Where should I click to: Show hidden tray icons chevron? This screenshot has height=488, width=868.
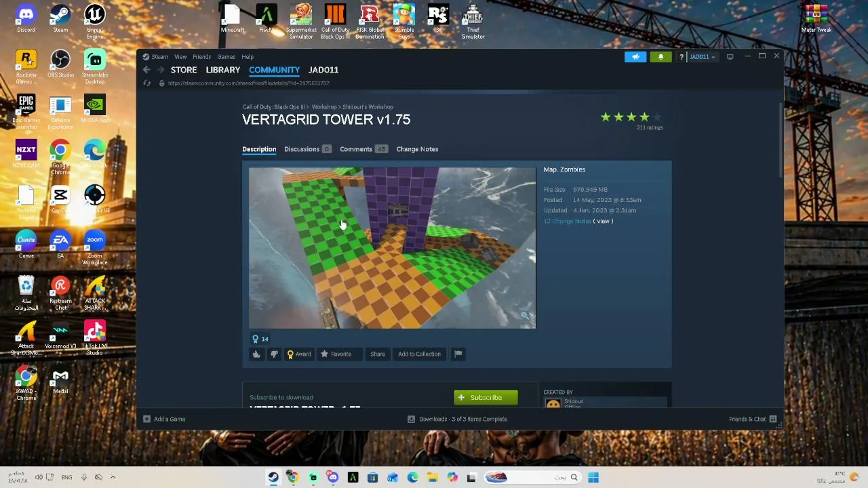tap(113, 477)
